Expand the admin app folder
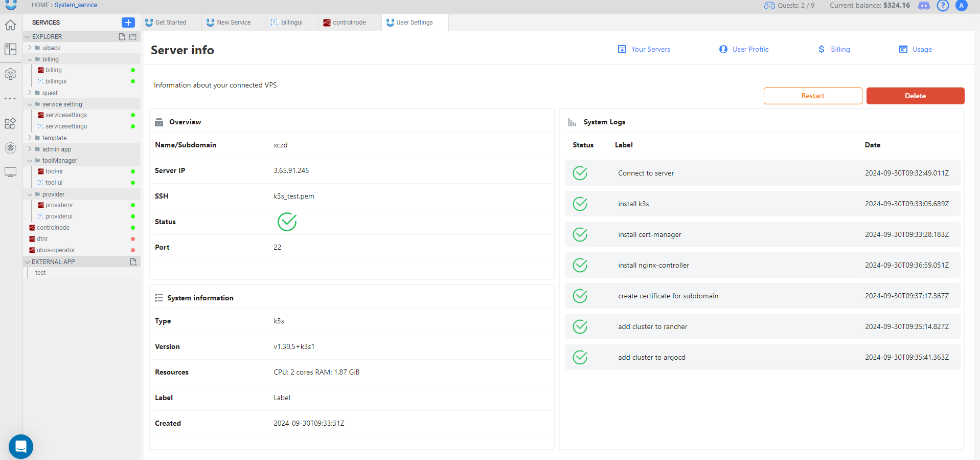 coord(30,149)
